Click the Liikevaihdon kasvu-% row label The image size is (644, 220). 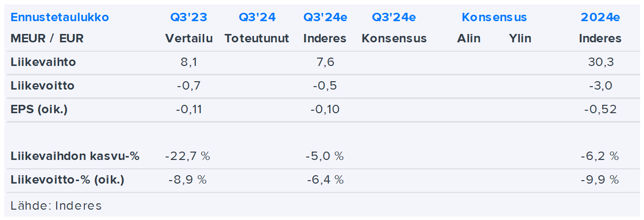(75, 157)
